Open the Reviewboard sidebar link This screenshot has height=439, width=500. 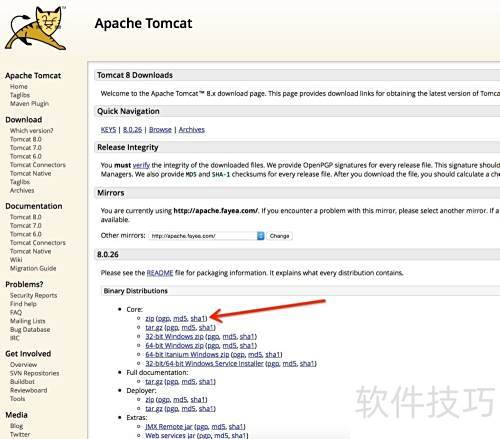point(28,391)
